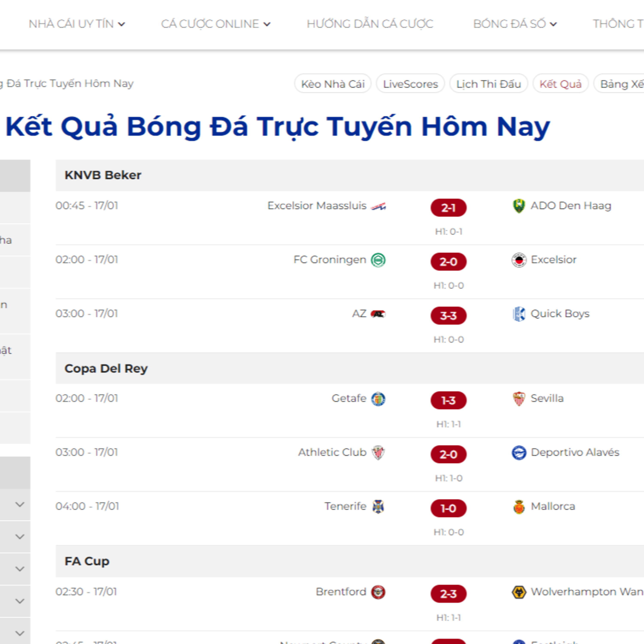Select Kết Quả tab
The height and width of the screenshot is (644, 644).
(x=560, y=84)
